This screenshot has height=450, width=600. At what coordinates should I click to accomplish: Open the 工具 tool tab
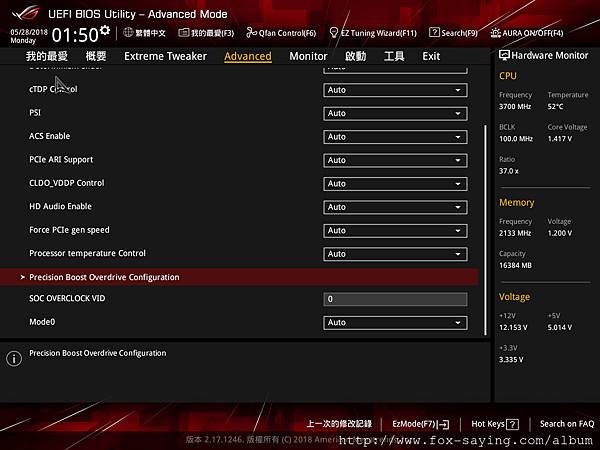point(394,56)
